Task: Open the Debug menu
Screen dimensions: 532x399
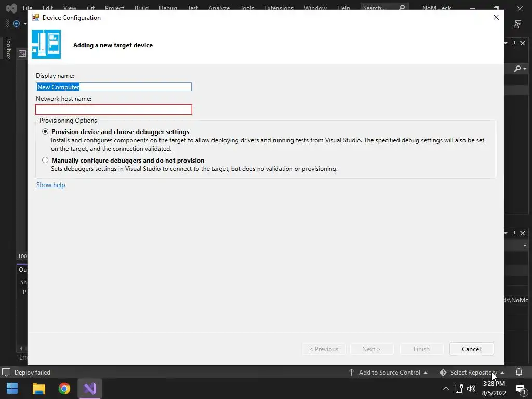Action: 168,7
